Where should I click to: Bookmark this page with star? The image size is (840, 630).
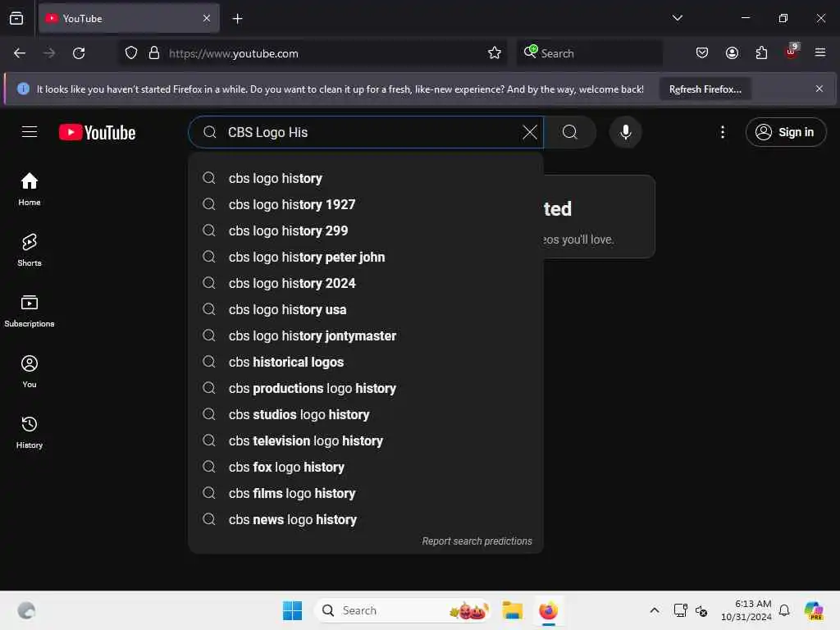coord(494,53)
